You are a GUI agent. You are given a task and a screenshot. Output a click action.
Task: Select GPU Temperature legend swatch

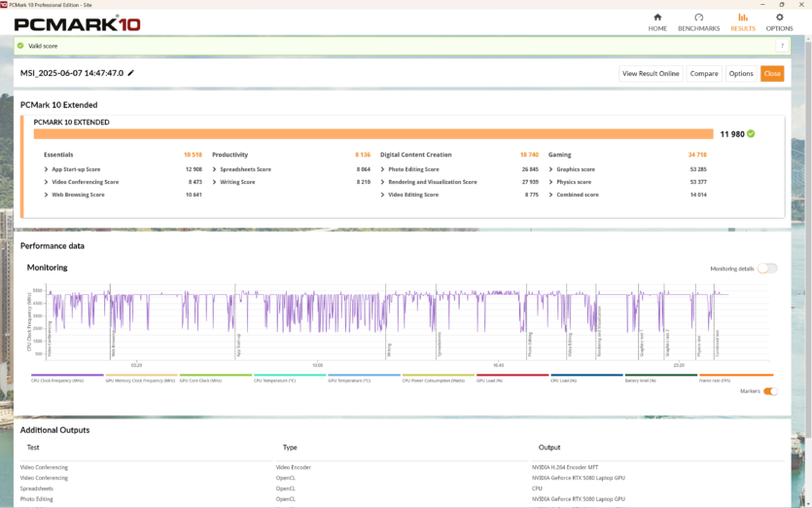pos(364,375)
